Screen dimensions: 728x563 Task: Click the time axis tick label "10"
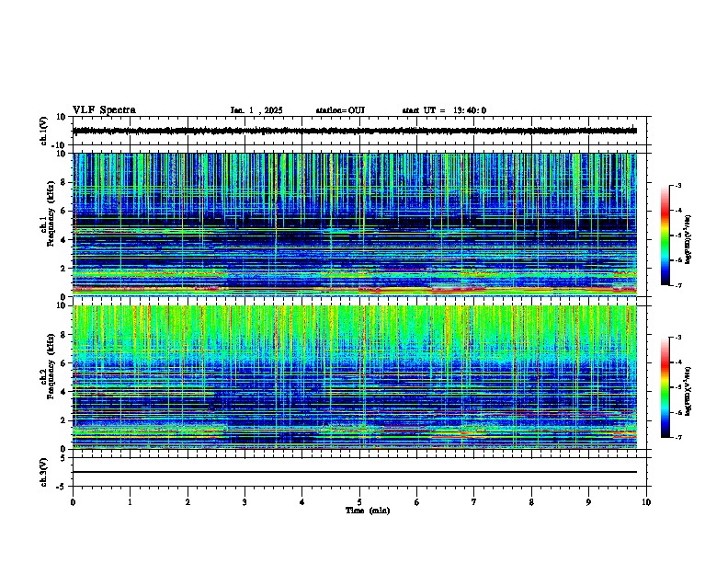tap(646, 502)
